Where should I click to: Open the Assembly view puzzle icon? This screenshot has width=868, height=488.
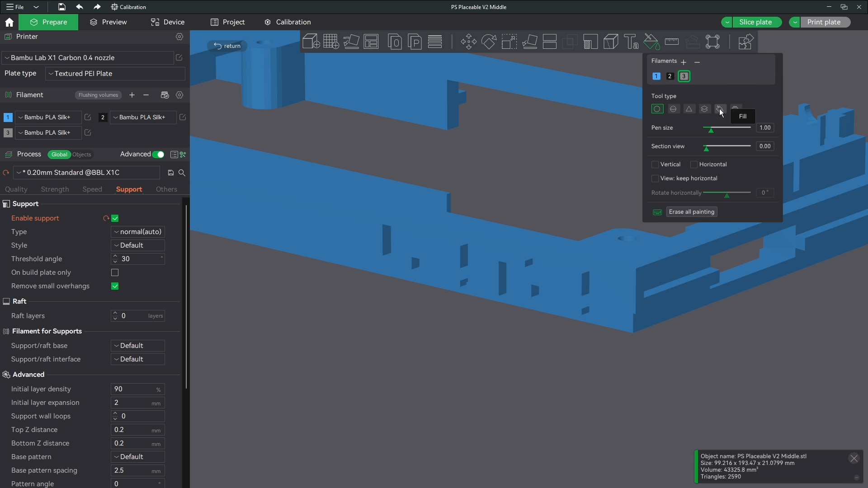745,42
